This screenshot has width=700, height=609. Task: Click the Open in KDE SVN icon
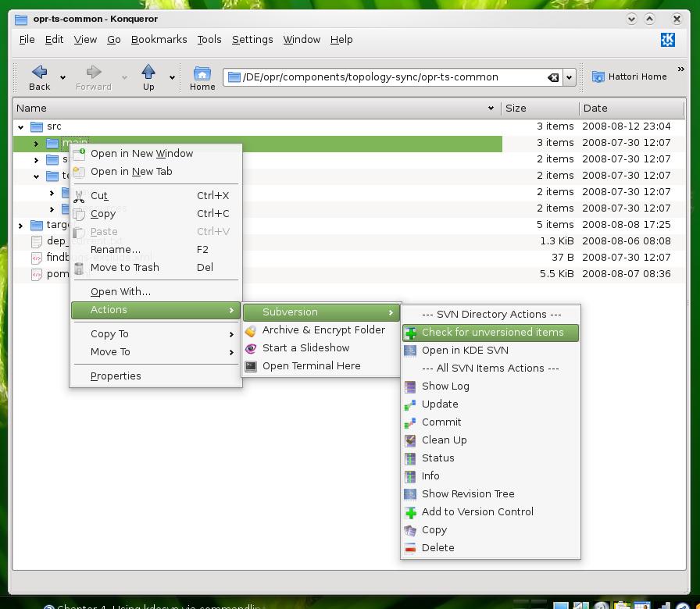point(410,351)
